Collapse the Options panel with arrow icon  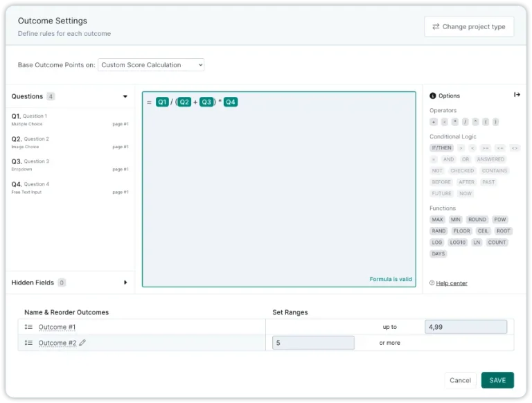(517, 95)
